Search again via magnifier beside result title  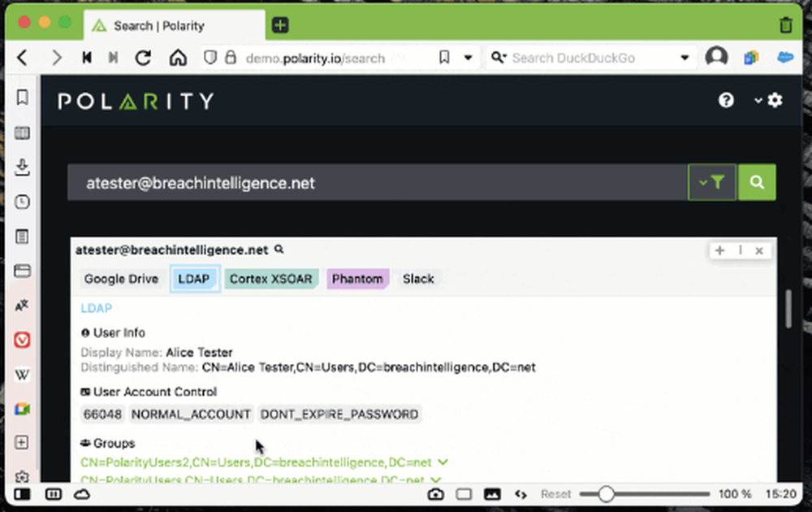point(279,249)
